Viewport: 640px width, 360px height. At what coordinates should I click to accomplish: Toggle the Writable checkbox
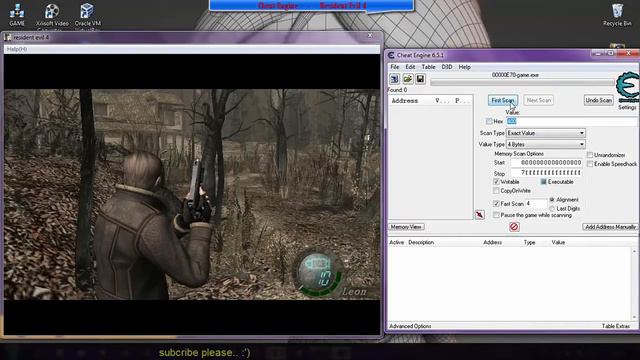click(x=496, y=182)
